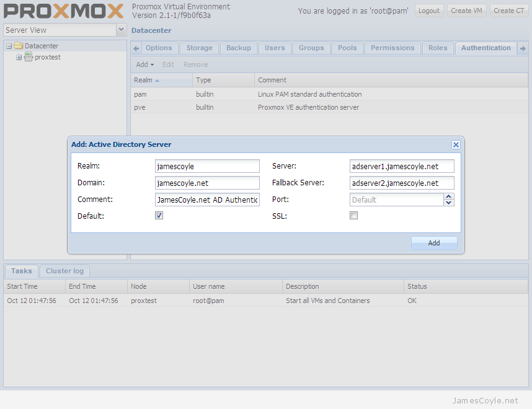Decrease Port value with down spinner
The width and height of the screenshot is (532, 409).
pos(448,203)
